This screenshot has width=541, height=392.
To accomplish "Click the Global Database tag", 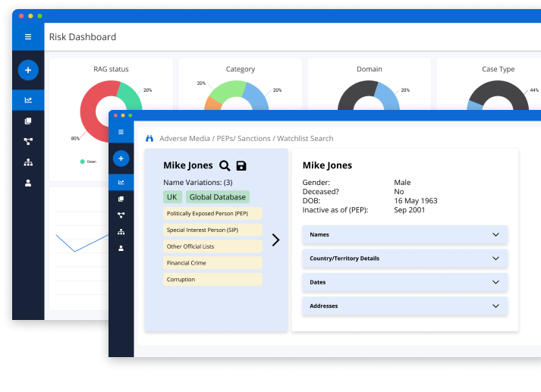I will point(217,197).
